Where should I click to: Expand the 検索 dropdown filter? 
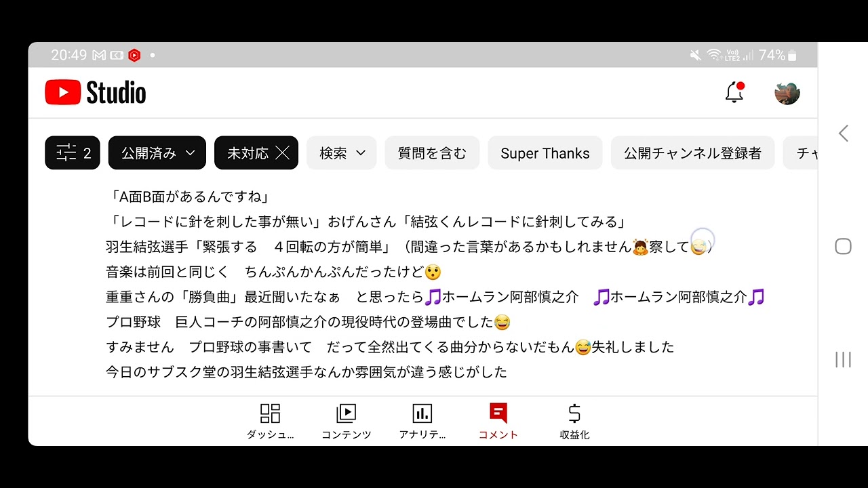[x=342, y=153]
